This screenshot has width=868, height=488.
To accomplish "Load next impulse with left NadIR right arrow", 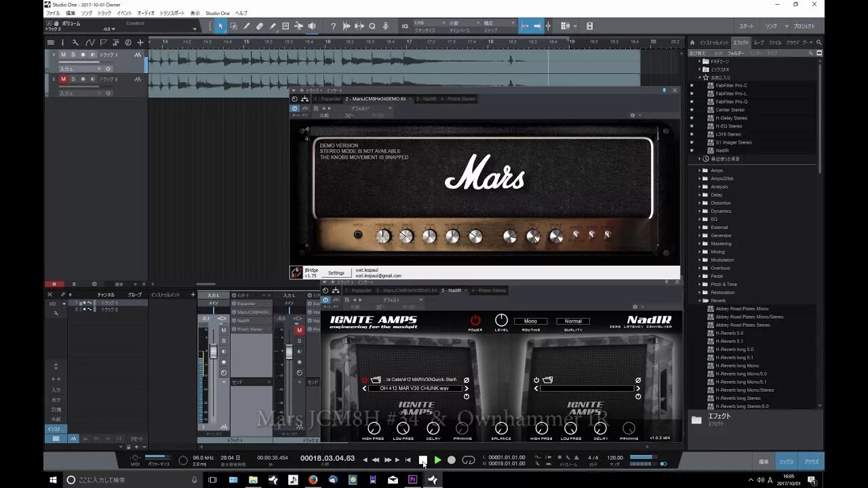I will click(467, 388).
